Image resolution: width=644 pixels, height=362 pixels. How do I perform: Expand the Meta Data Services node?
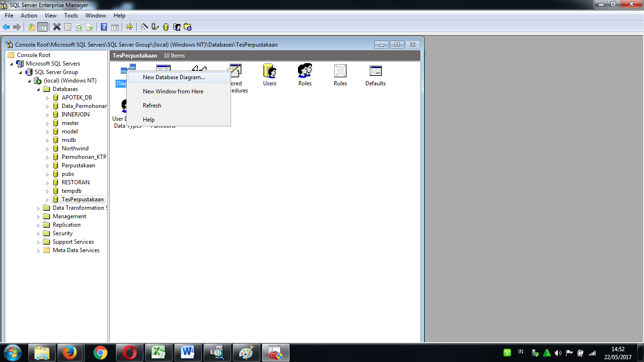coord(39,251)
